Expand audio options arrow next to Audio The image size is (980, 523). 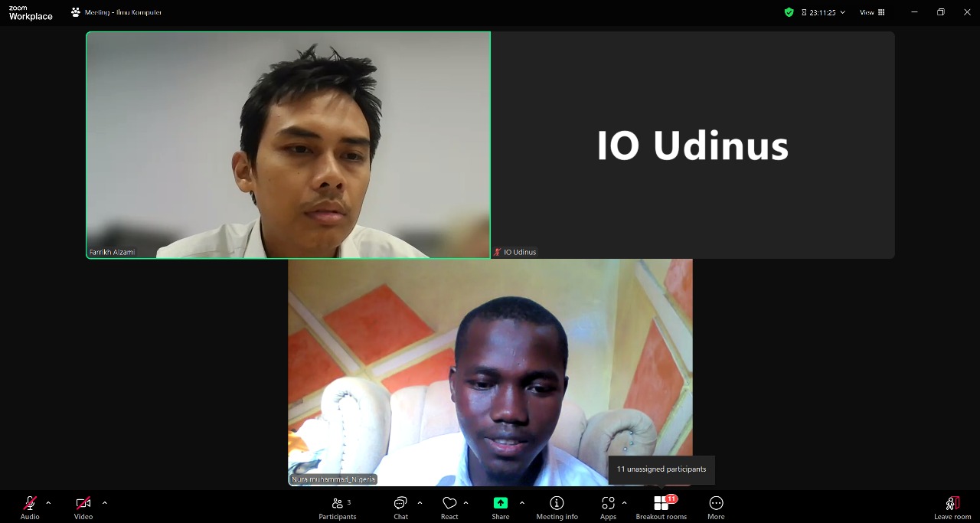point(48,503)
